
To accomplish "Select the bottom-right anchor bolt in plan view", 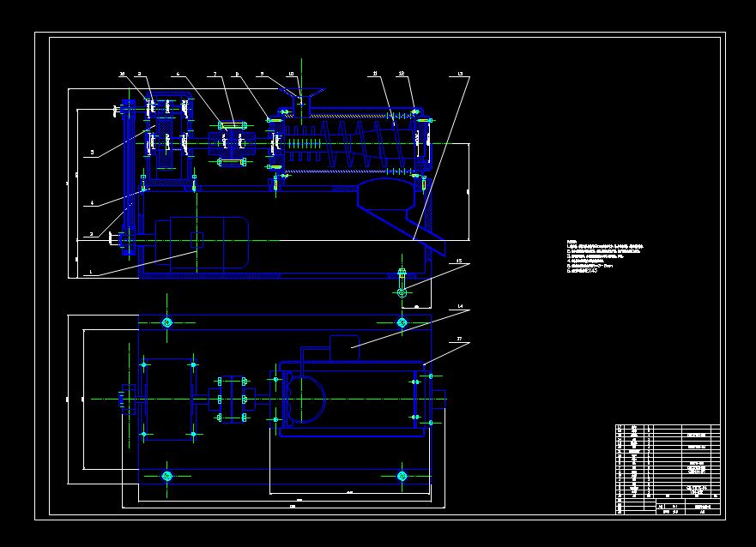I will point(402,476).
